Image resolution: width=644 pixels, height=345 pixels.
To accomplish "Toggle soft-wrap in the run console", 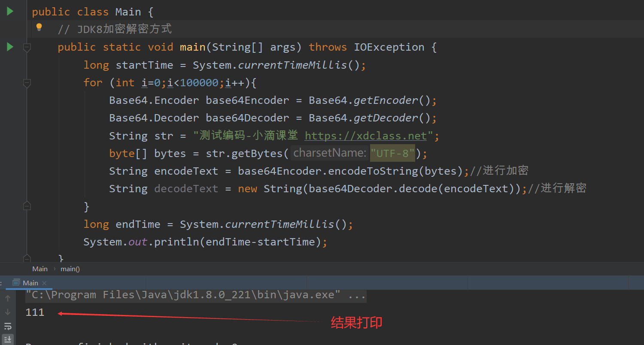I will [8, 326].
